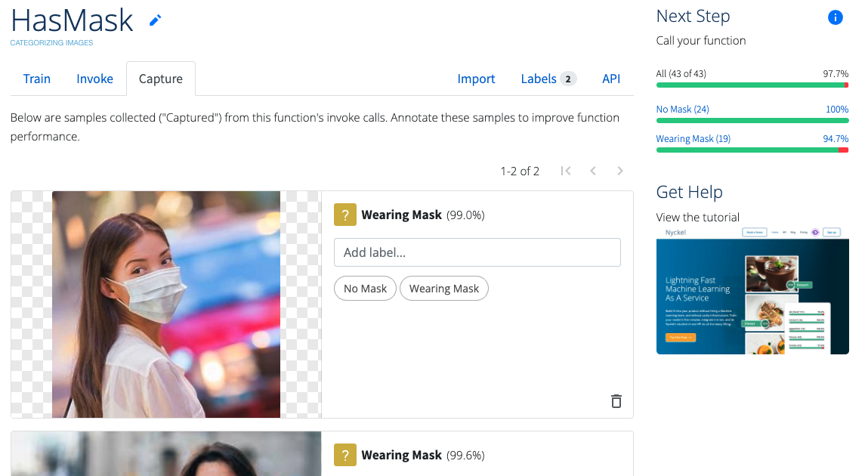Image resolution: width=868 pixels, height=476 pixels.
Task: Go to first page of samples
Action: (x=565, y=171)
